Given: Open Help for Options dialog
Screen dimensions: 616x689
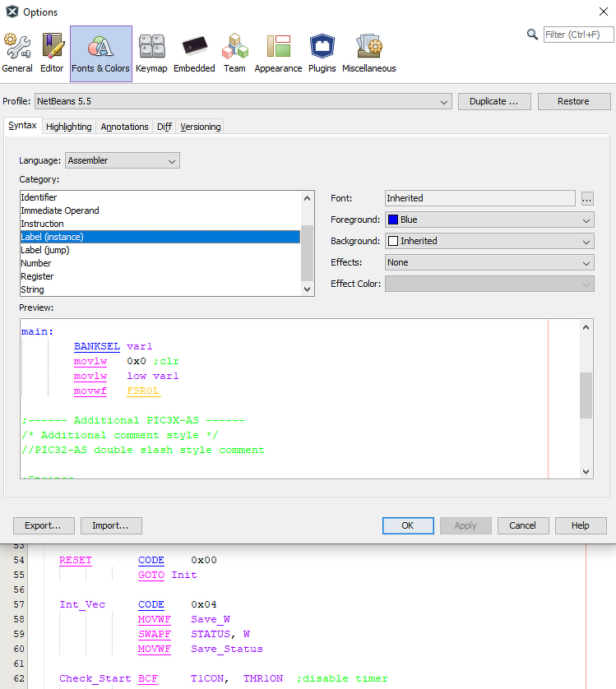Looking at the screenshot, I should [x=581, y=526].
